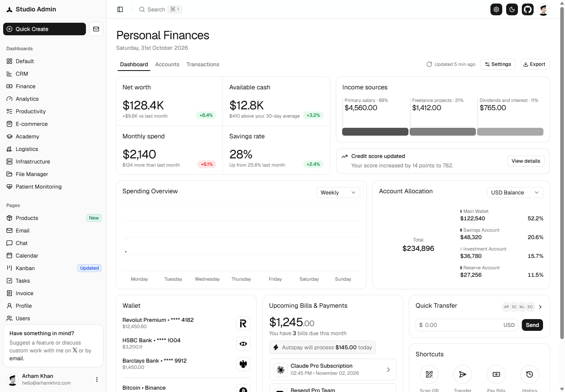
Task: Expand the Quick Transfer recipients chevron
Action: pyautogui.click(x=540, y=307)
